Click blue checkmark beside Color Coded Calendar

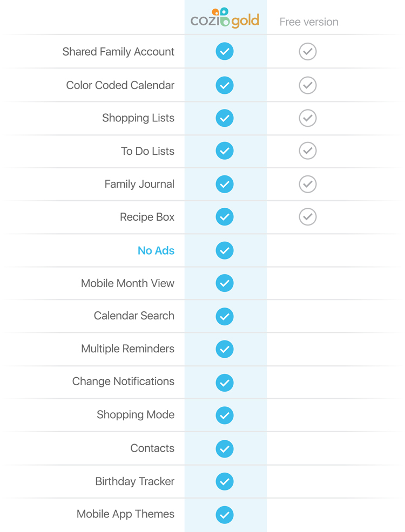coord(225,85)
